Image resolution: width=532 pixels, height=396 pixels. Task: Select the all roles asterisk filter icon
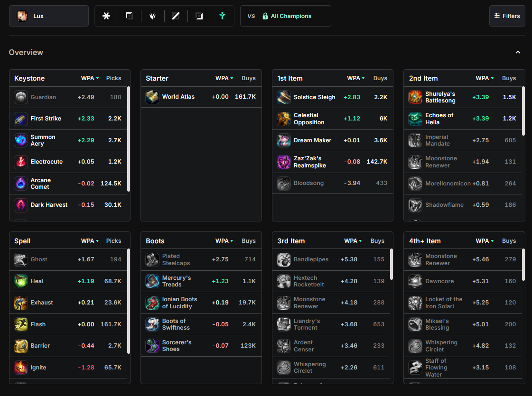[x=106, y=16]
